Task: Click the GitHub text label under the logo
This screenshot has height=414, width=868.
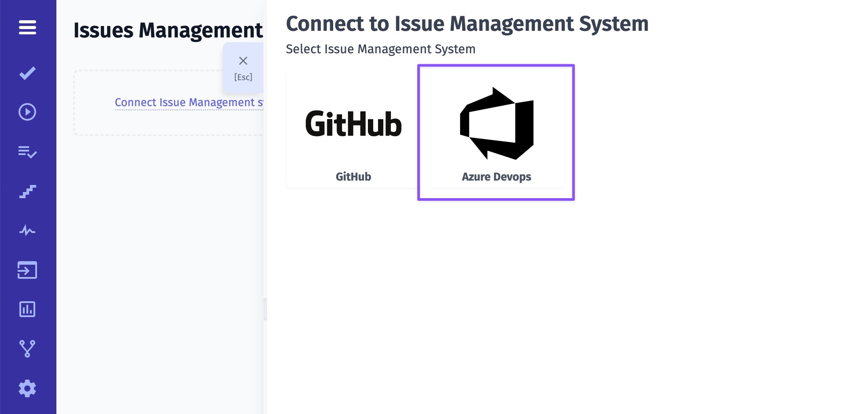Action: (353, 177)
